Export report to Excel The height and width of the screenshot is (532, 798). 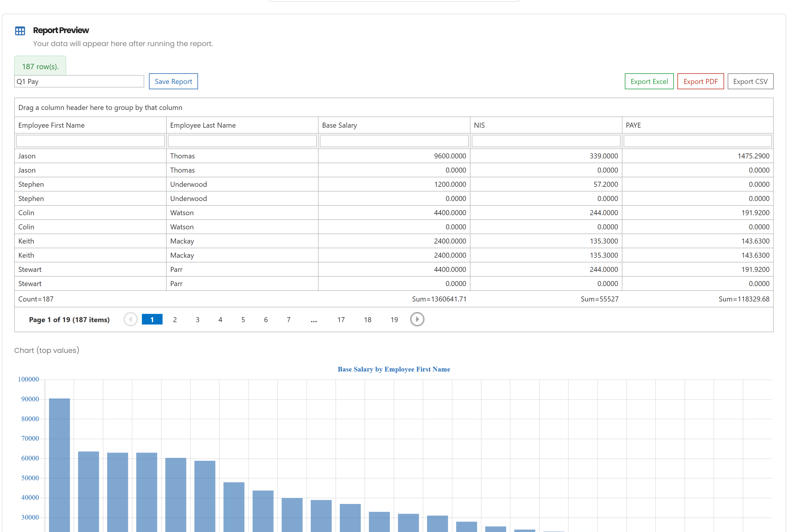(x=649, y=82)
